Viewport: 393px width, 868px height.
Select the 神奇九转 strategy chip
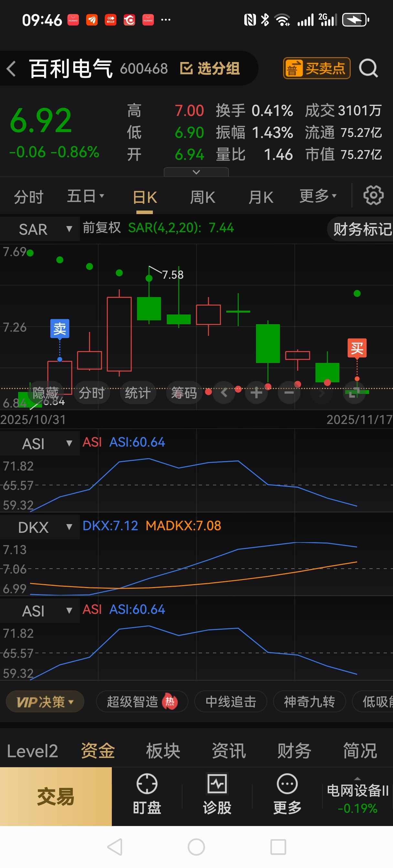tap(309, 702)
